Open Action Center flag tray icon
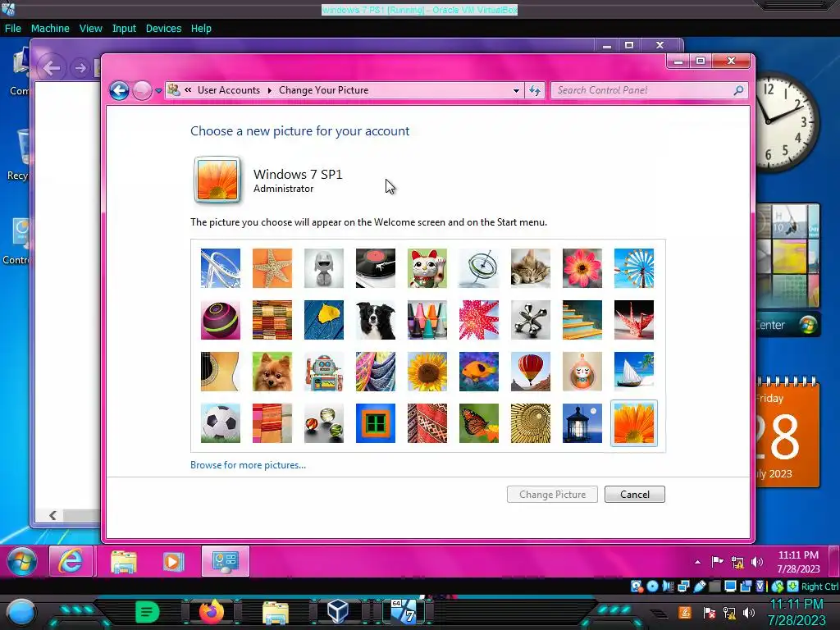The image size is (840, 630). pos(717,561)
